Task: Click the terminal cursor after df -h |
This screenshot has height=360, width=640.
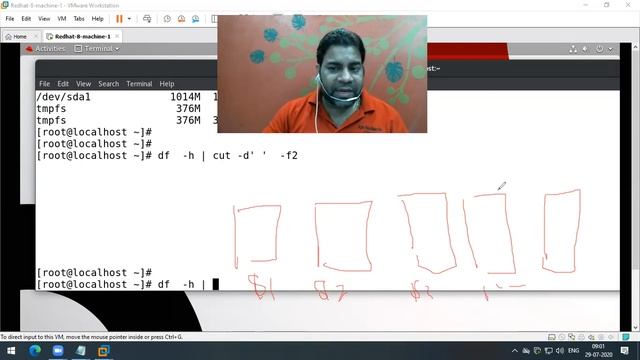Action: (x=216, y=284)
